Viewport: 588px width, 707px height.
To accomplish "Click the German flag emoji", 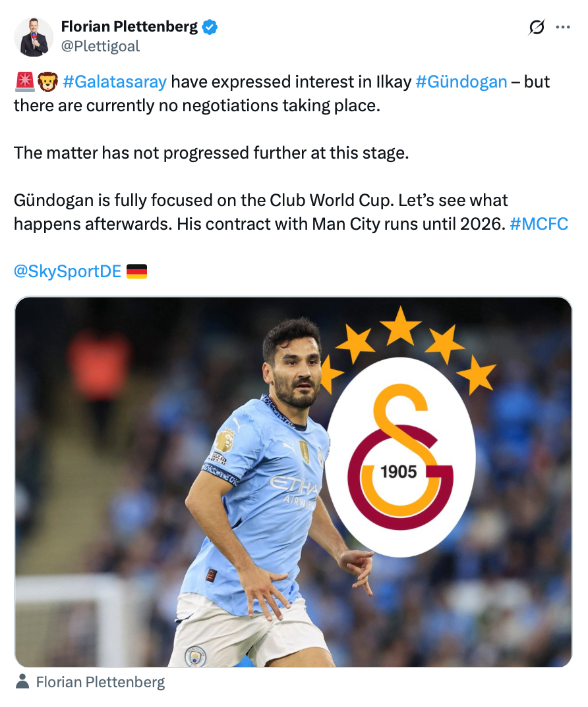I will [137, 271].
